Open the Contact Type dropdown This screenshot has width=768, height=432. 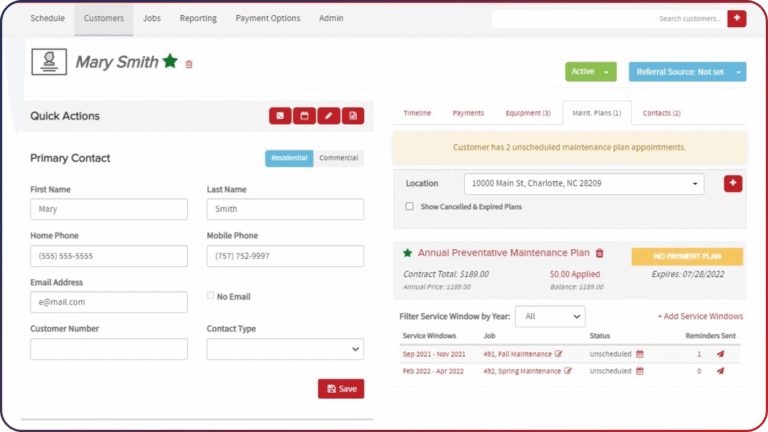pos(285,349)
